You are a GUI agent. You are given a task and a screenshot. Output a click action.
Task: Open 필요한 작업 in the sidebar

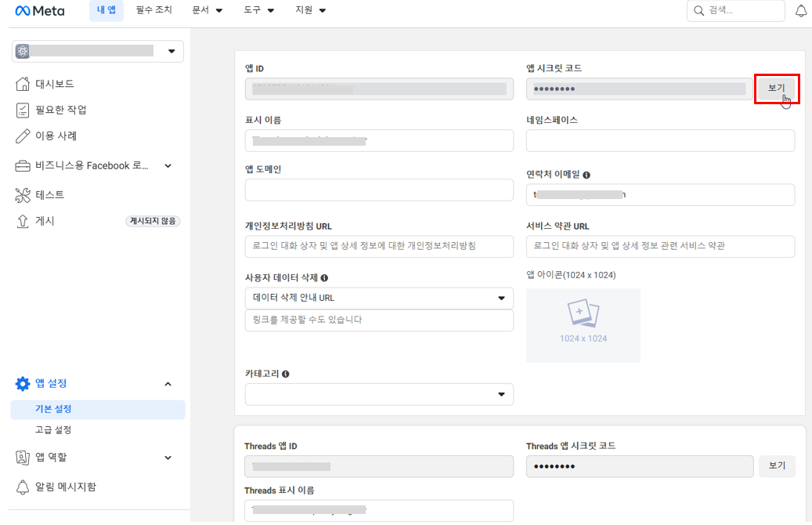[x=60, y=110]
